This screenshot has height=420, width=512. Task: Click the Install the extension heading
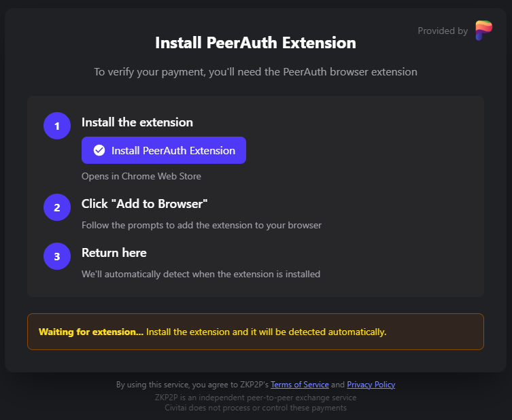point(137,122)
